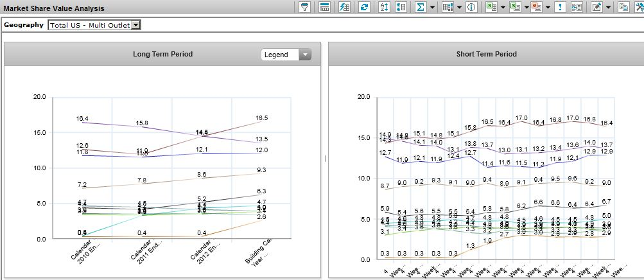Click the information (i) icon

(471, 8)
